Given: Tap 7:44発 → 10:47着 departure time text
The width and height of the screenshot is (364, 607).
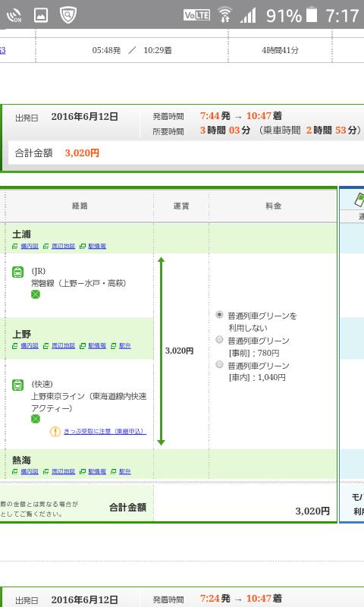Looking at the screenshot, I should pyautogui.click(x=241, y=116).
